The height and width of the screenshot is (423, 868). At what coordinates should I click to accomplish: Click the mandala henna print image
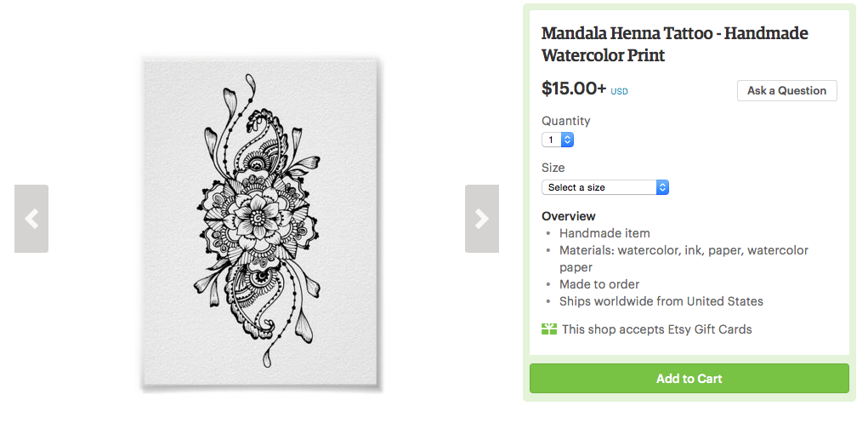pos(259,224)
